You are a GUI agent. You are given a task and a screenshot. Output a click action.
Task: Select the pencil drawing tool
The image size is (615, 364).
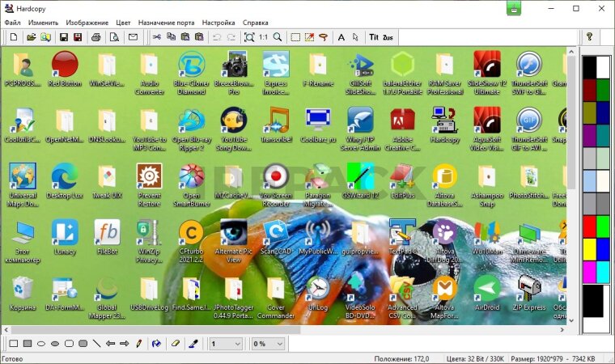[x=138, y=344]
